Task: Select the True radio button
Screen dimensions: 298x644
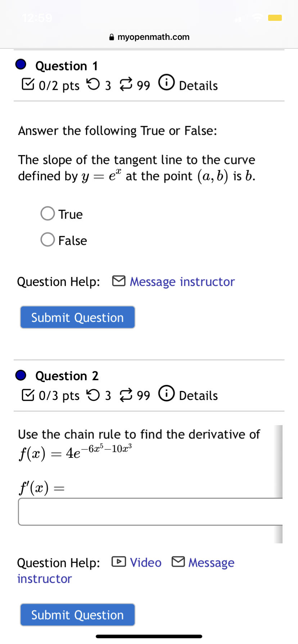Action: [47, 213]
